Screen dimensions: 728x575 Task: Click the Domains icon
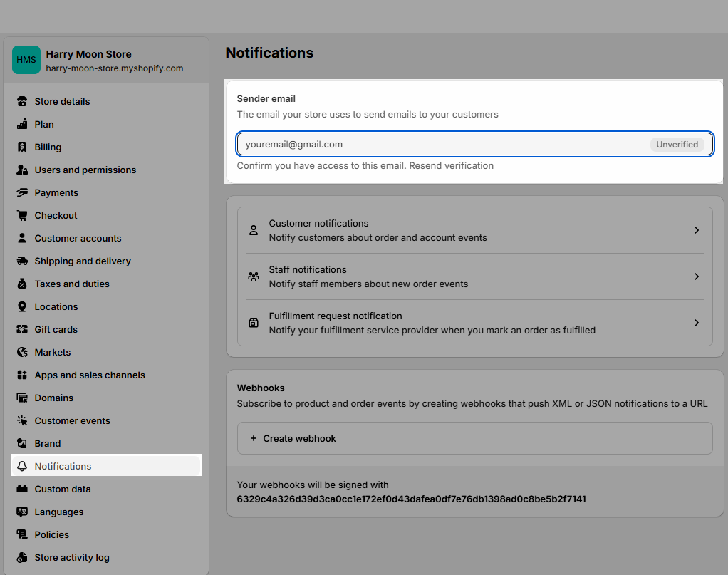tap(22, 398)
